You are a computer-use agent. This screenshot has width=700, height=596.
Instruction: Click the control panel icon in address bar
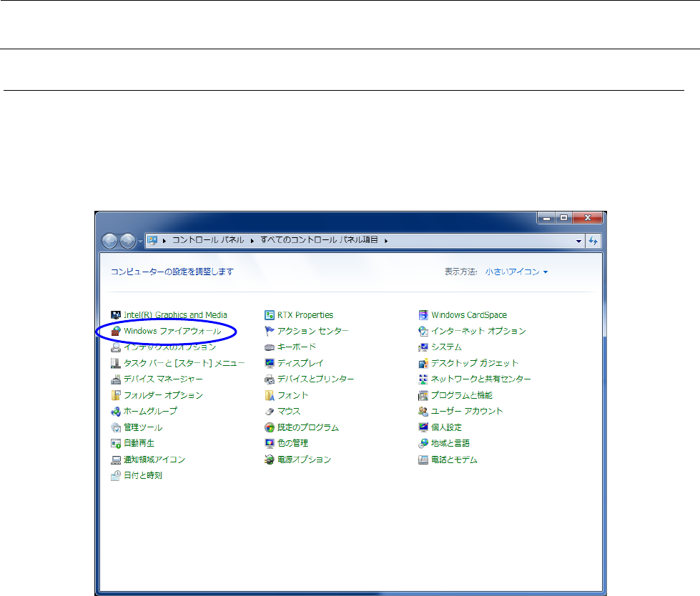pos(153,240)
